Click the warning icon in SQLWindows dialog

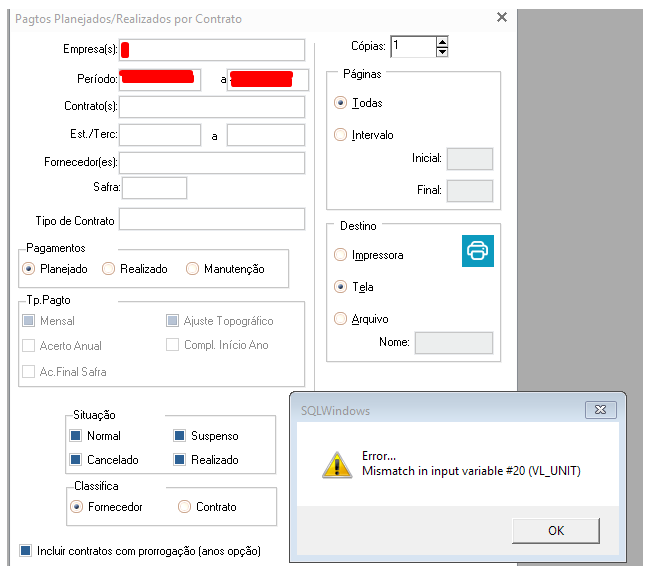[337, 465]
